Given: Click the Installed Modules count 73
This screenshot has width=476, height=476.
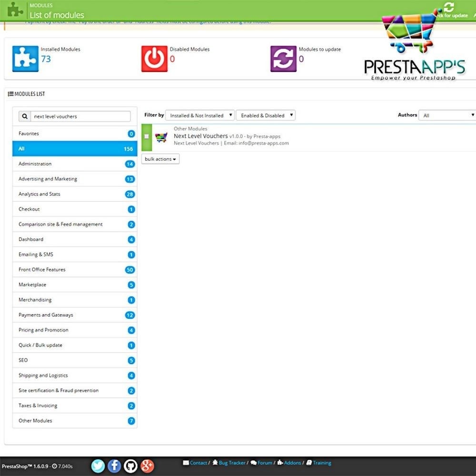Looking at the screenshot, I should coord(46,59).
